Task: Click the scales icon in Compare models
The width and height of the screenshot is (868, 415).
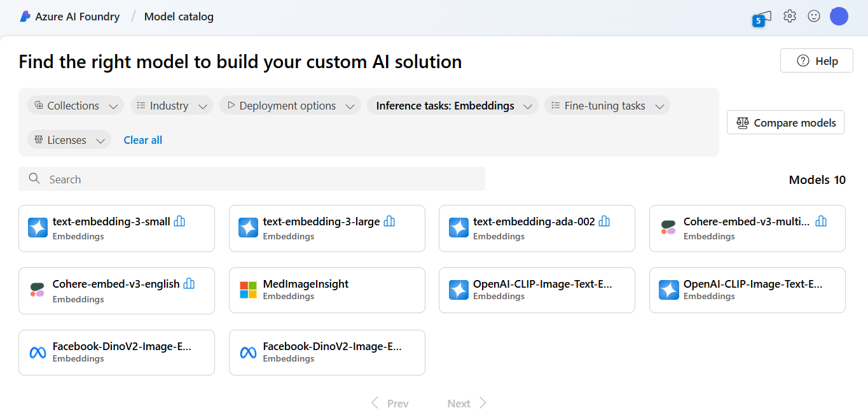Action: [x=743, y=123]
